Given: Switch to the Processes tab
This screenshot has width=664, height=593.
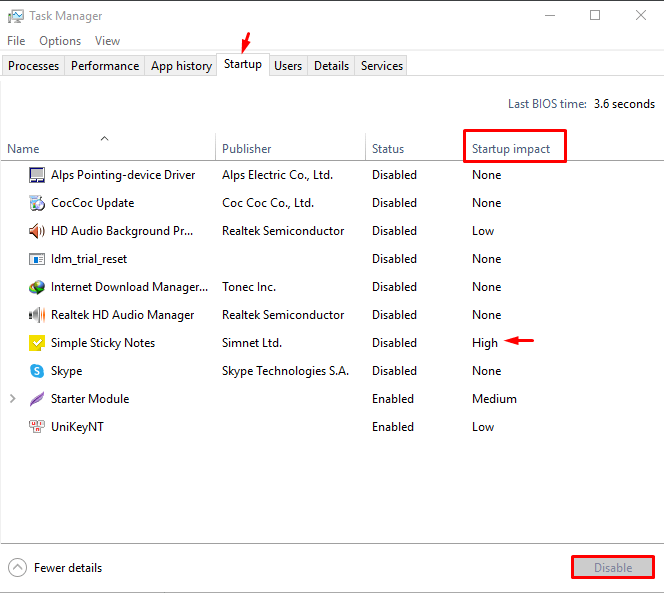Looking at the screenshot, I should (33, 66).
